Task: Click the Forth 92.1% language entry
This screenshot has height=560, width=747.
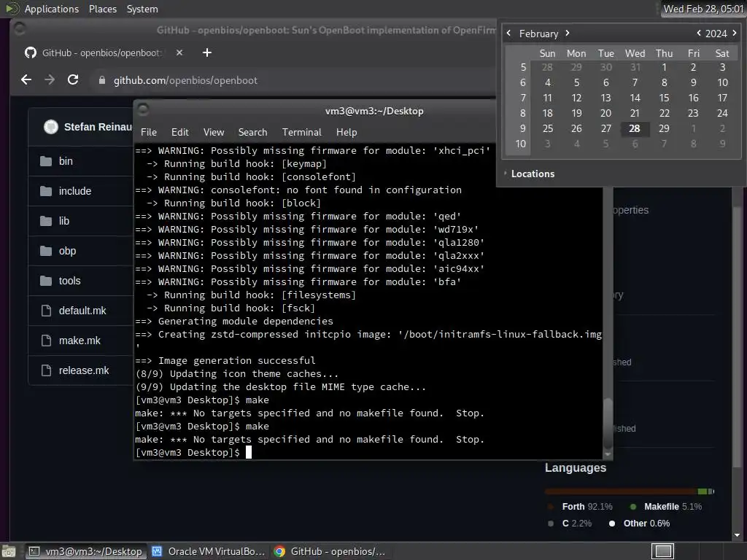Action: coord(580,507)
